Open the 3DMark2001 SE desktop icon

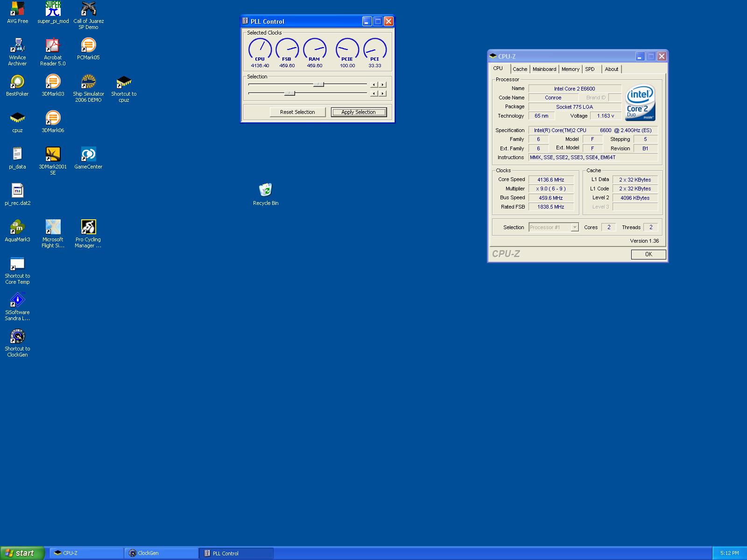click(53, 161)
